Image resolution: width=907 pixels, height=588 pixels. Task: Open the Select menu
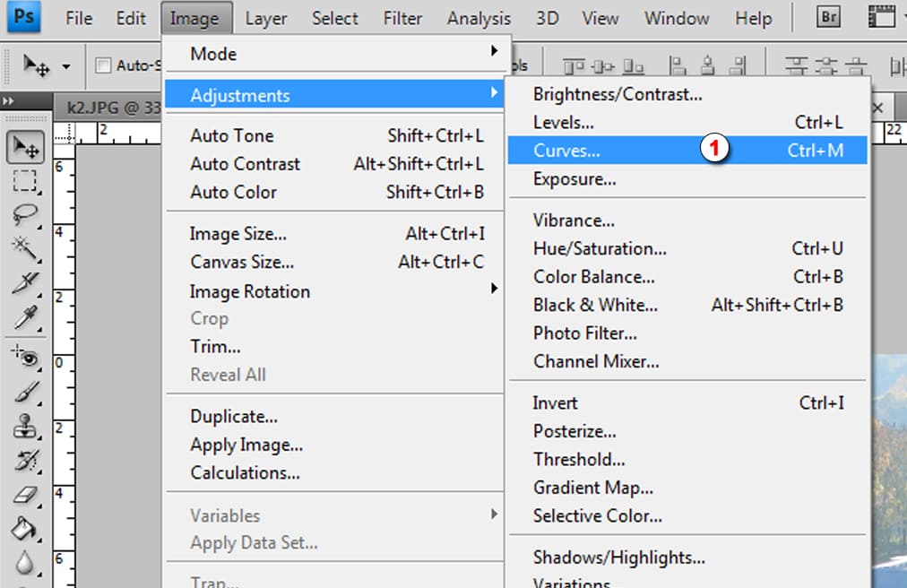tap(335, 19)
